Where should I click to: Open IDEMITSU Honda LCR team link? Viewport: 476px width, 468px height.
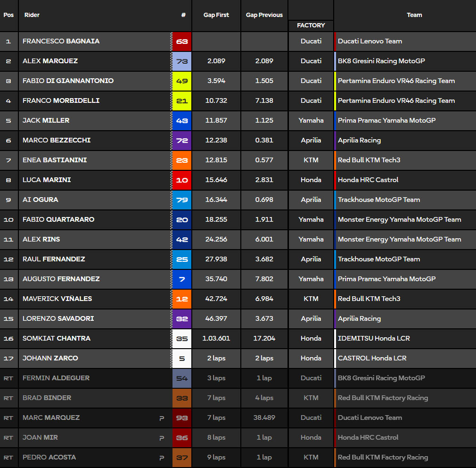374,339
